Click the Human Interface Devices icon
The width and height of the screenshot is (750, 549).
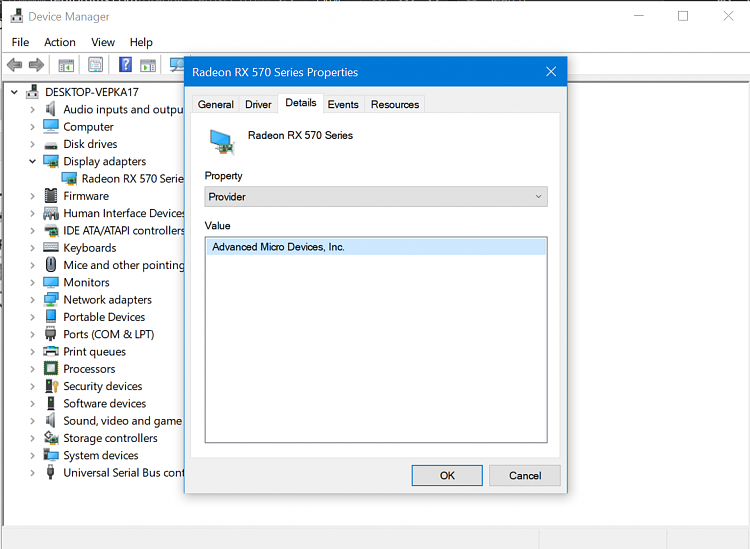(x=51, y=213)
